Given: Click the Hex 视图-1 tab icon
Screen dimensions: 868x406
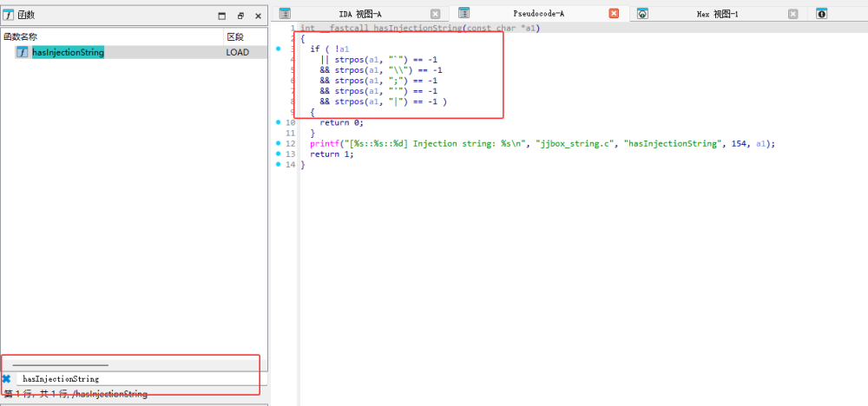Looking at the screenshot, I should [x=642, y=14].
